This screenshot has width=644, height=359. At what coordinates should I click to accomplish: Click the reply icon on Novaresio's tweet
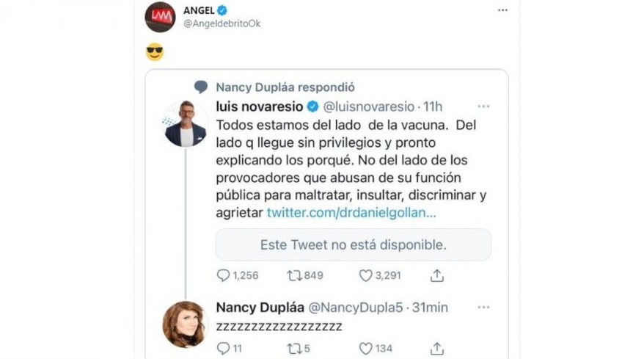click(224, 275)
